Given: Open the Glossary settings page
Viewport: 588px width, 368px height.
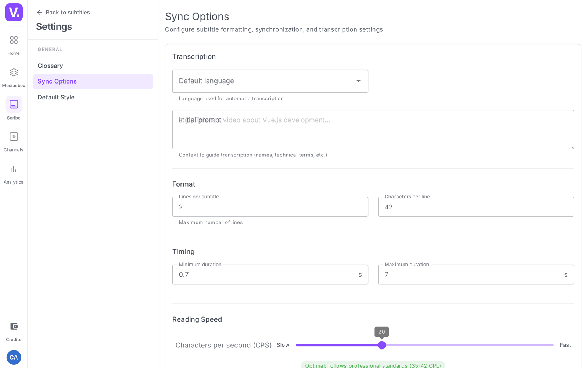Looking at the screenshot, I should pyautogui.click(x=93, y=66).
